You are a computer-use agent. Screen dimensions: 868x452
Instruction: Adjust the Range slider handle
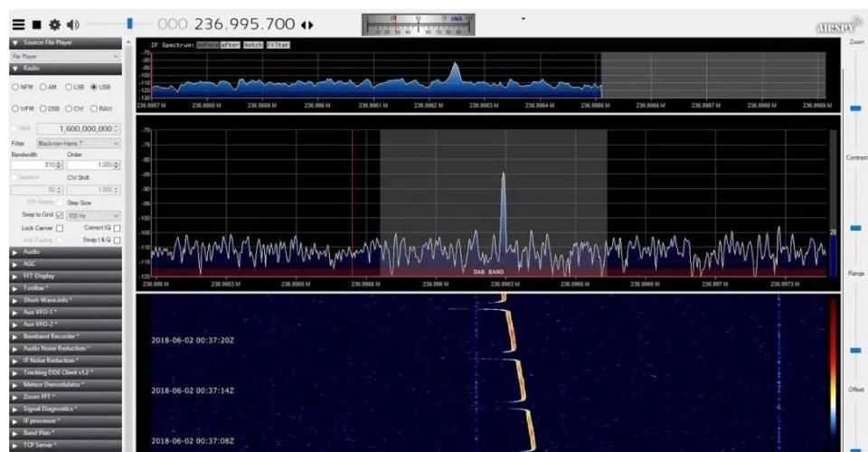pyautogui.click(x=855, y=350)
